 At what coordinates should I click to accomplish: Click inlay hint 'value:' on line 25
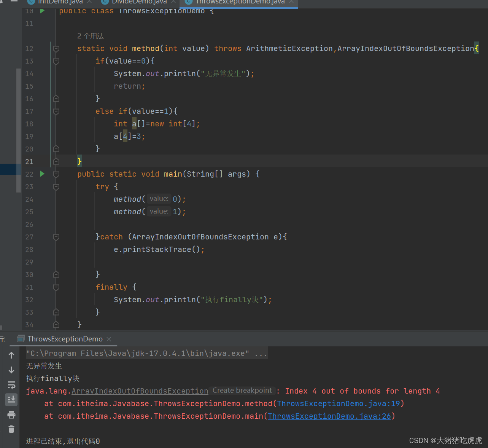pos(159,211)
